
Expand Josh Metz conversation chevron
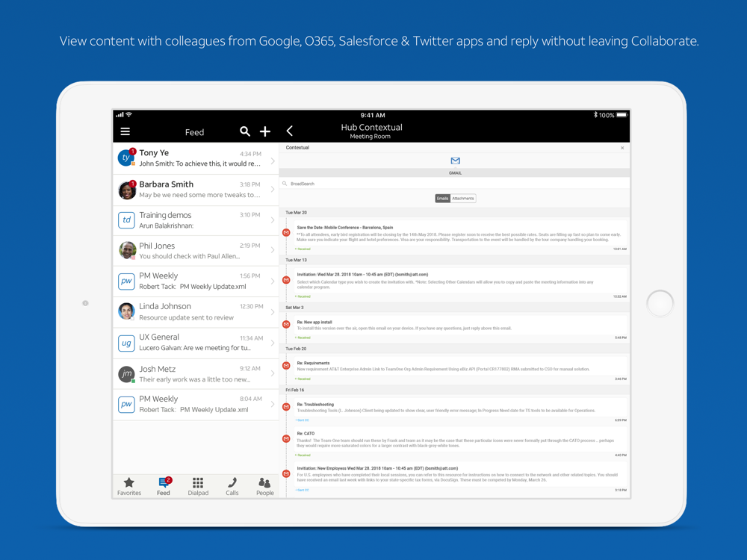point(273,373)
